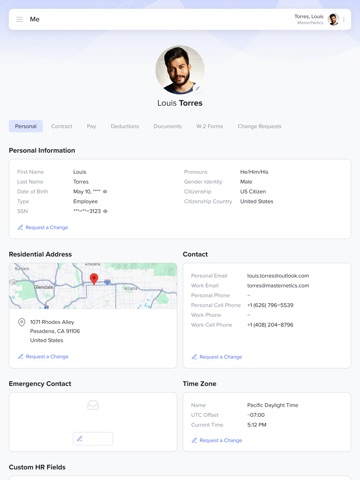Open the hamburger navigation menu
Image resolution: width=360 pixels, height=480 pixels.
(19, 19)
